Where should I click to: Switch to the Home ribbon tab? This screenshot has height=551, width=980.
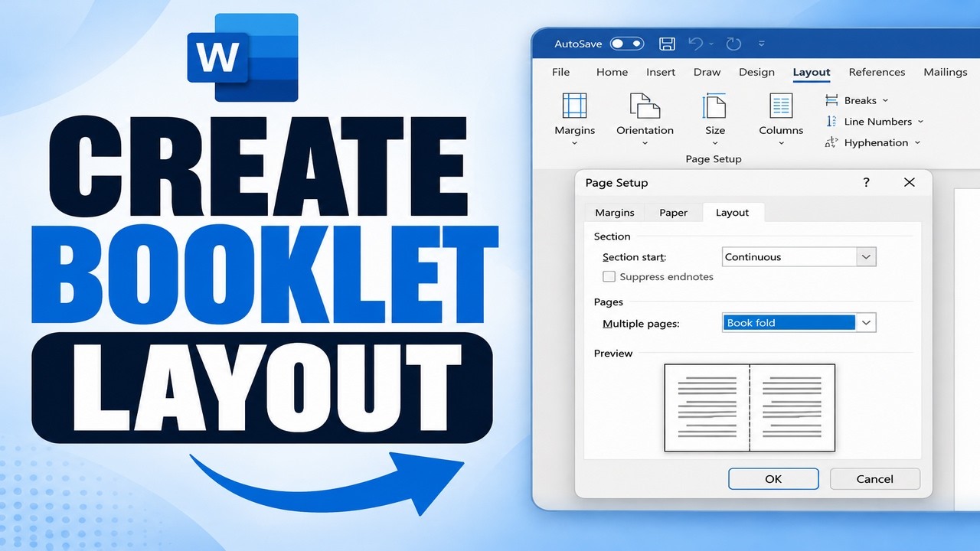click(x=612, y=72)
